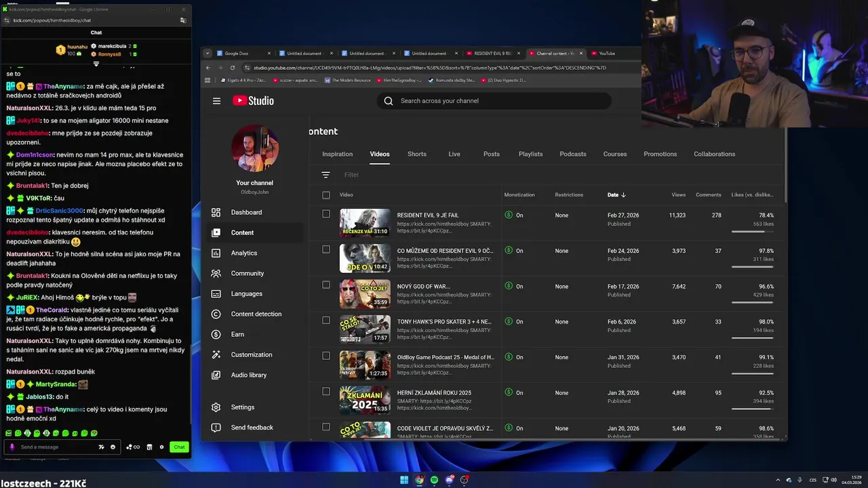
Task: Click monetization icon for RESIDENT EVIL 9 JE FAIL
Action: (509, 215)
